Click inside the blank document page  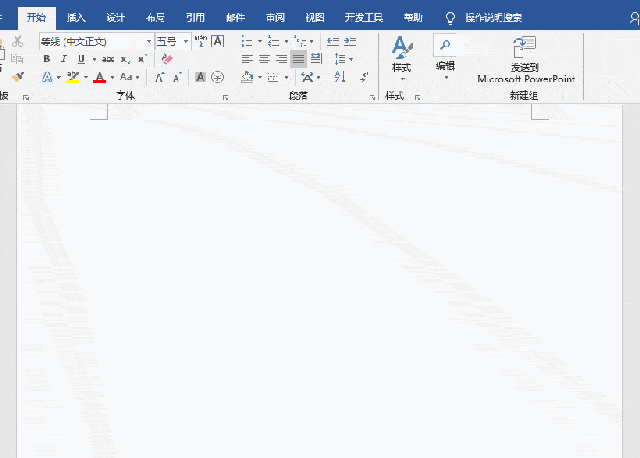(x=320, y=281)
